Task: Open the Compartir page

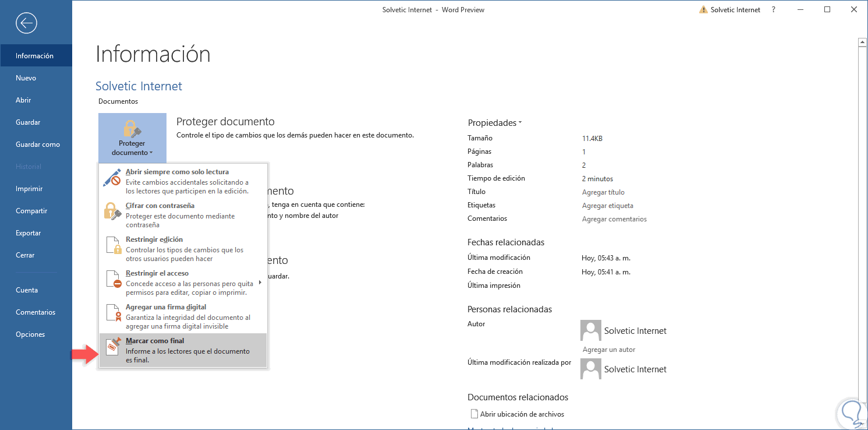Action: pyautogui.click(x=36, y=211)
